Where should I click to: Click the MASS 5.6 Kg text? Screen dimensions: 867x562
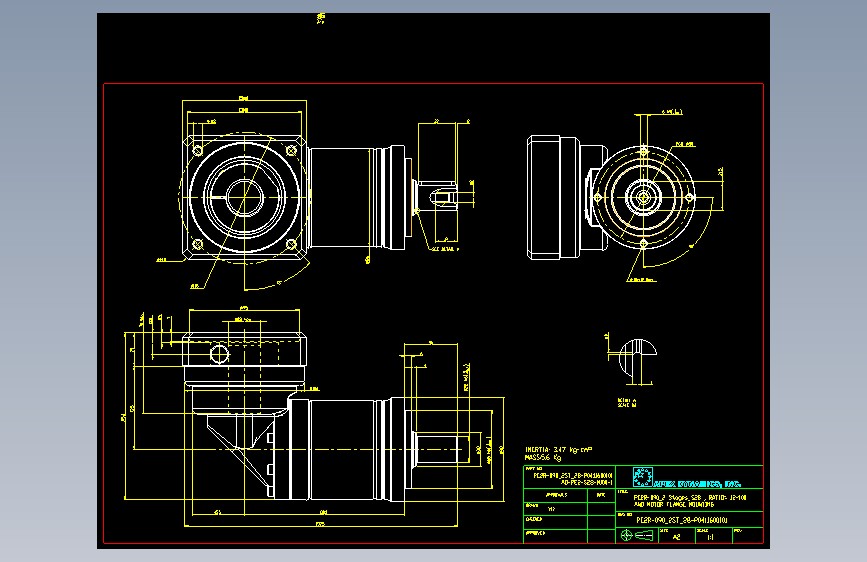point(543,457)
